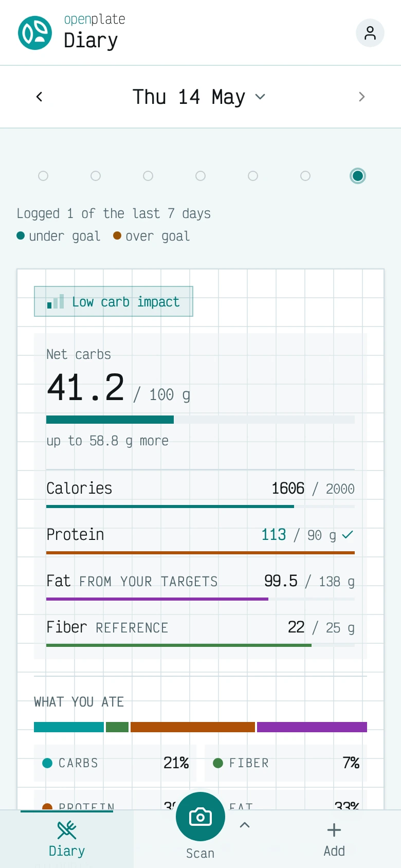Open the camera Scan button
This screenshot has width=401, height=868.
200,817
